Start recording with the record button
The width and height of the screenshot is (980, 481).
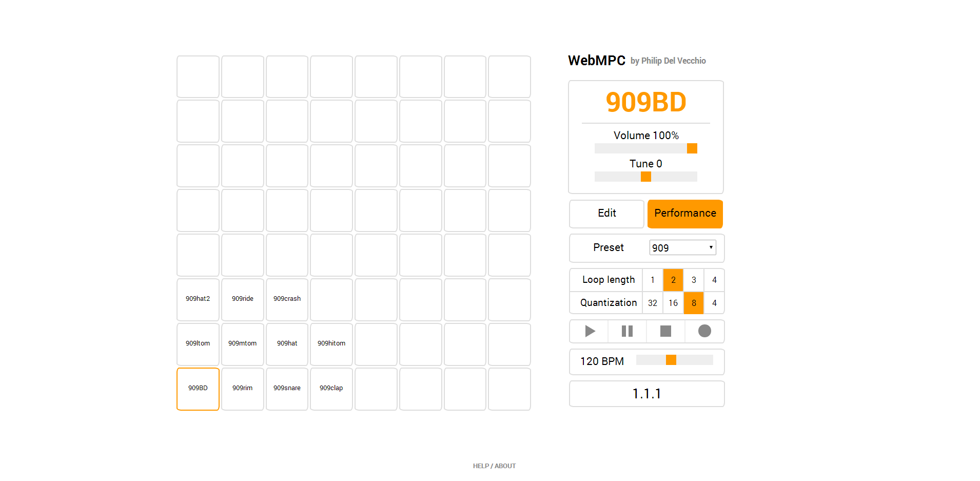[x=704, y=331]
